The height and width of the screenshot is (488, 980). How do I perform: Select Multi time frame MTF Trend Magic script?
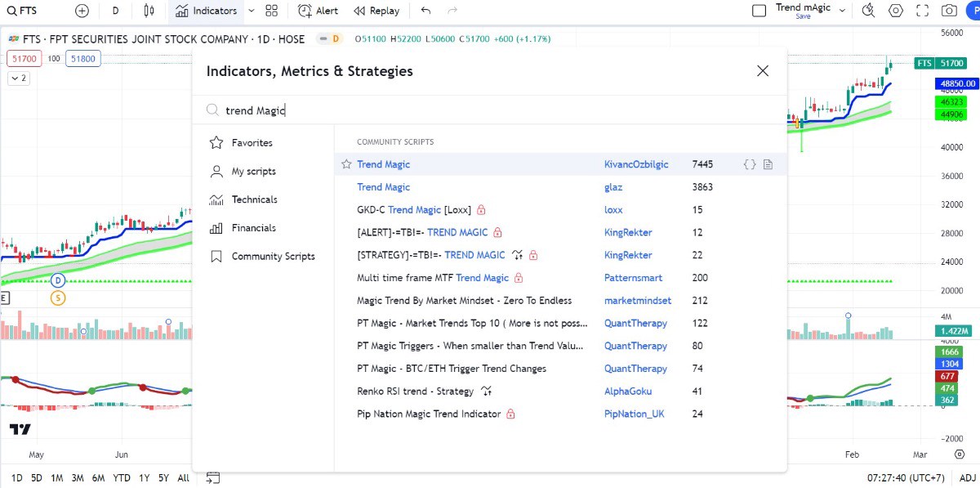tap(433, 278)
